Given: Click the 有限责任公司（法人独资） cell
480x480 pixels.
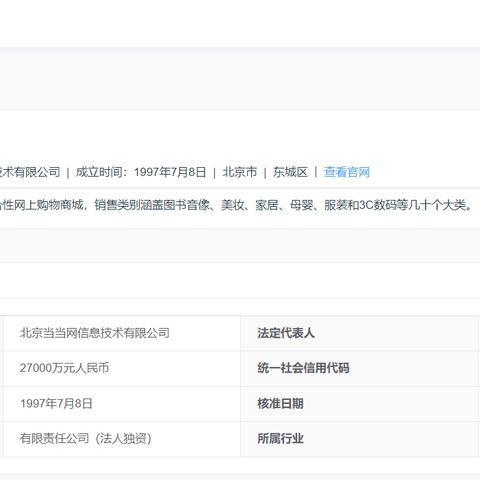Looking at the screenshot, I should pos(122,439).
